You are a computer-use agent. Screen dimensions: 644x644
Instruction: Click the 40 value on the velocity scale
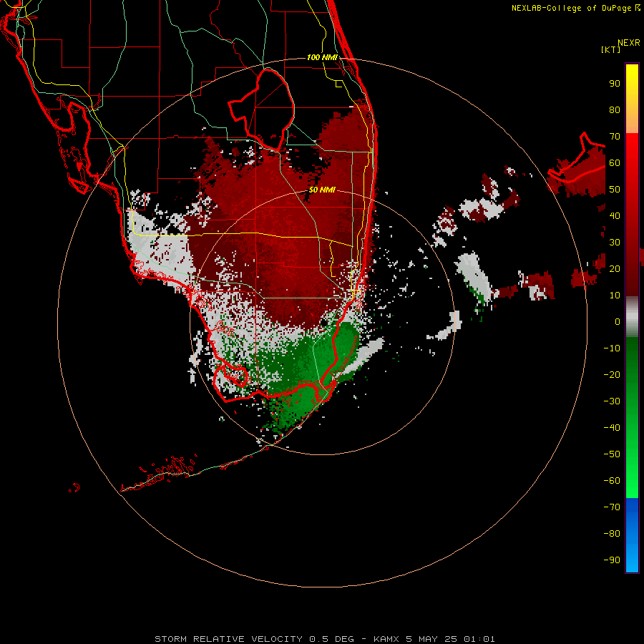pyautogui.click(x=615, y=215)
